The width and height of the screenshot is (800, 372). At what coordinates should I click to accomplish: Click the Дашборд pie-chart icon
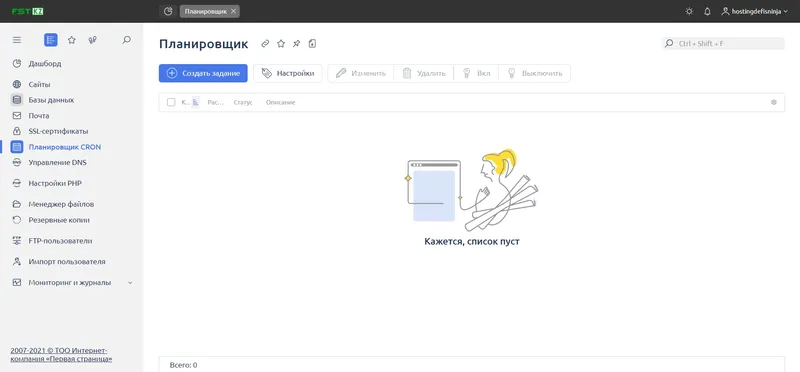point(17,64)
